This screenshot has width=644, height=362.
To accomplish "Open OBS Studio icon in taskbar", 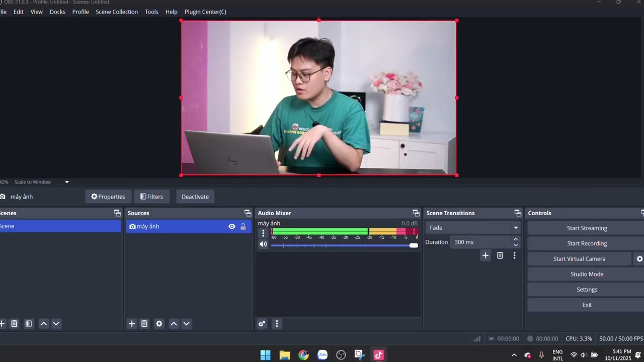I will 341,355.
